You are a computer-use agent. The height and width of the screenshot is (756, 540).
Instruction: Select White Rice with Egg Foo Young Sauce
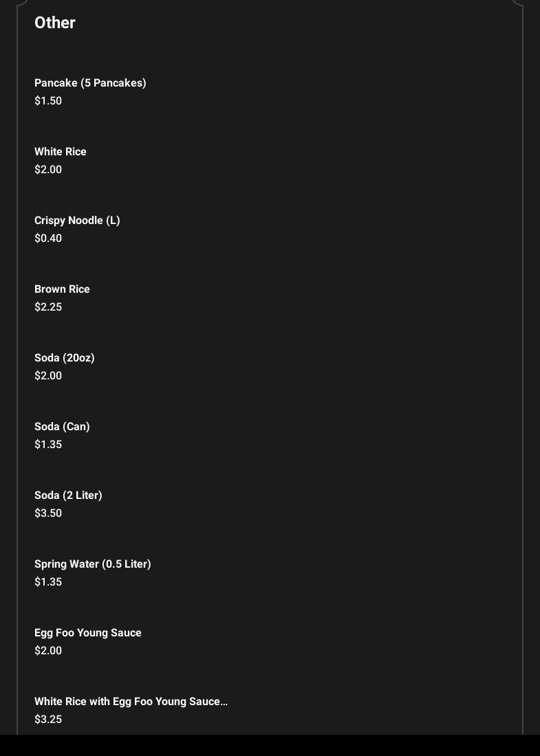point(131,702)
